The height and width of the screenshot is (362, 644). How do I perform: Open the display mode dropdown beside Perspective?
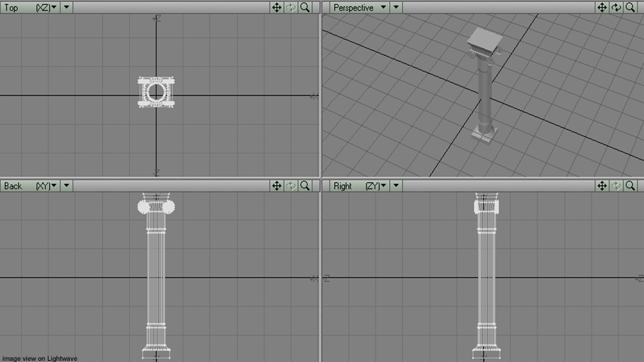click(396, 7)
